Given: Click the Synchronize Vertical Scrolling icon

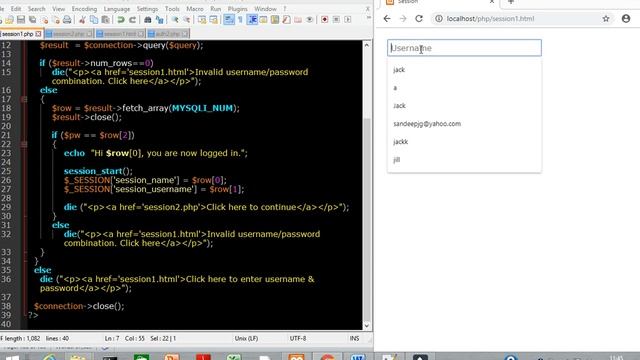Looking at the screenshot, I should [202, 20].
